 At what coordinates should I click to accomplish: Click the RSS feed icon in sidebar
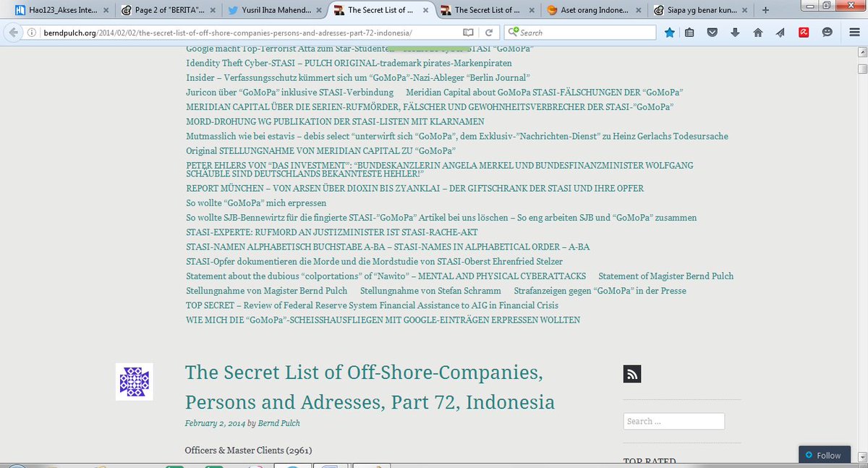pos(632,373)
